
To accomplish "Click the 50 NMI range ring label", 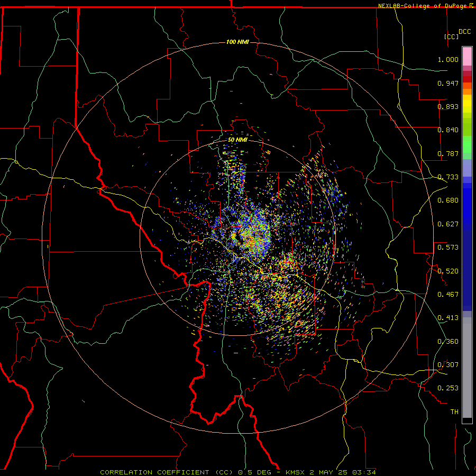I will [237, 140].
